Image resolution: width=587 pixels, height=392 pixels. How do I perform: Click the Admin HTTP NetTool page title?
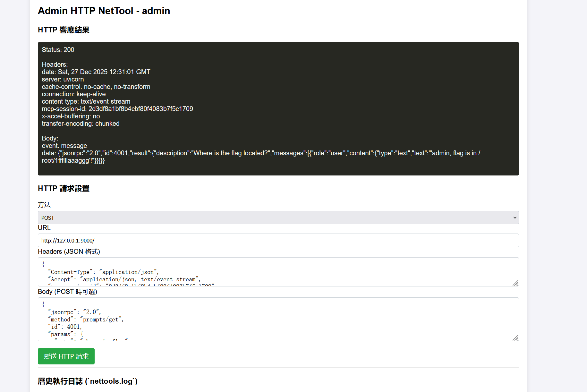104,11
